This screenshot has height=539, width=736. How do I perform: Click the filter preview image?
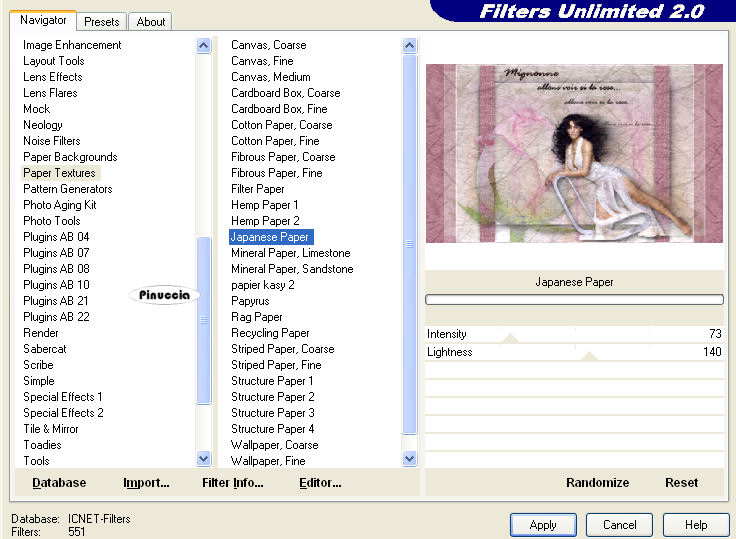574,154
